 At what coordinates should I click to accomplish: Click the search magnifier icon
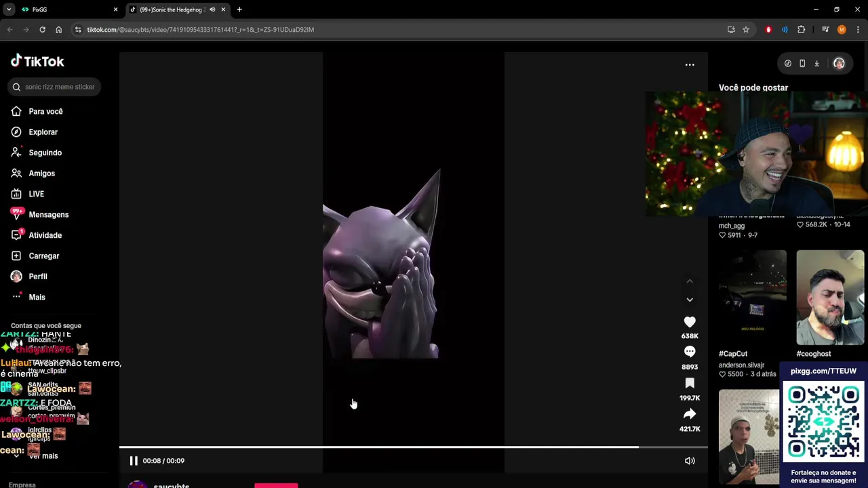16,87
